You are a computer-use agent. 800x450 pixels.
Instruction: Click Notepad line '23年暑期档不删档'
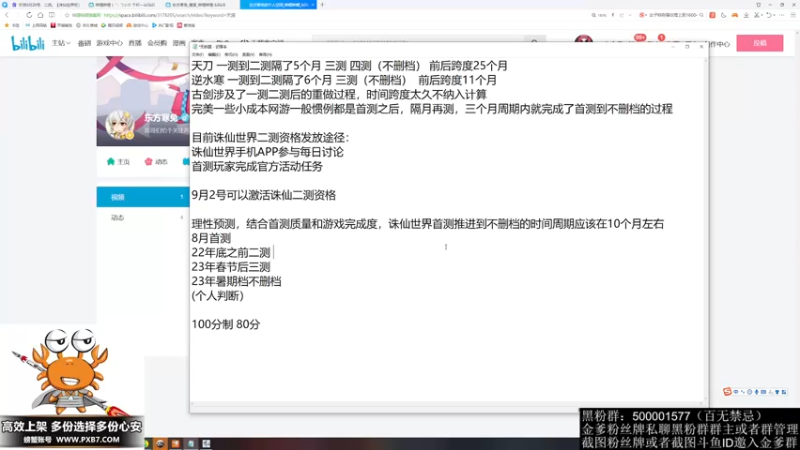[x=236, y=281]
